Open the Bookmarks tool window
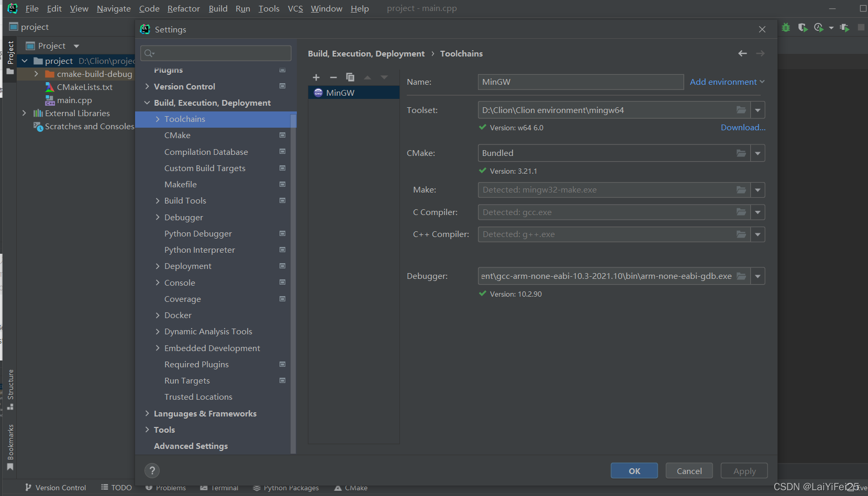868x496 pixels. [x=10, y=447]
